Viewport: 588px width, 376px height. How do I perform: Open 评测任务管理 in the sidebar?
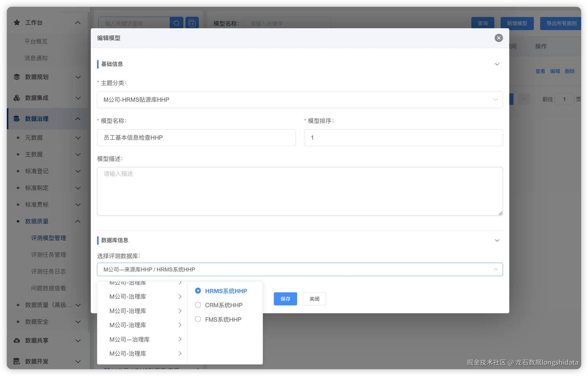coord(48,255)
